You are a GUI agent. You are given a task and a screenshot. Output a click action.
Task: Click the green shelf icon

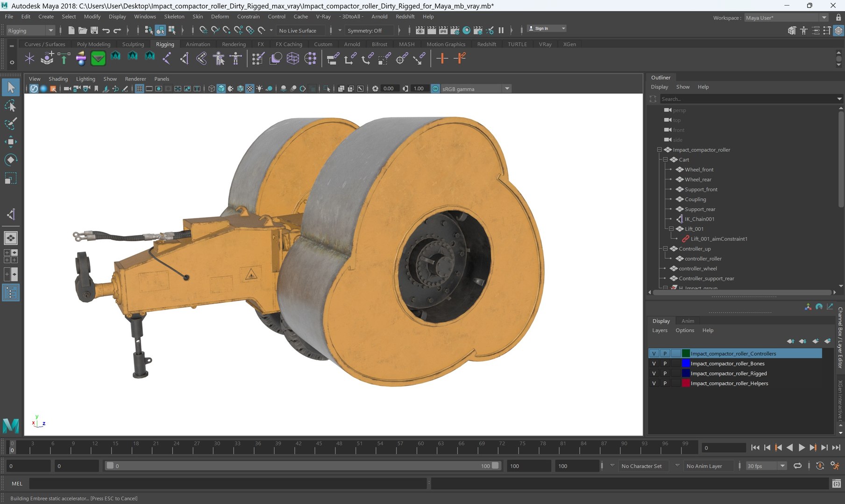coord(98,58)
